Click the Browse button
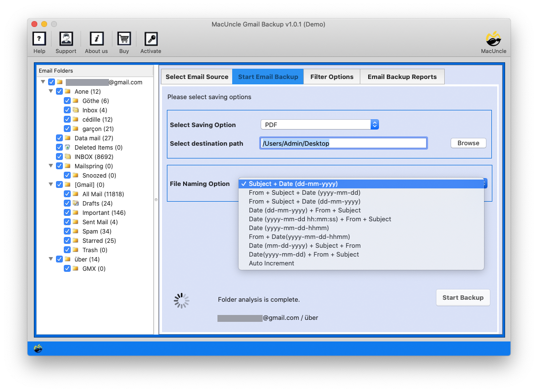The width and height of the screenshot is (538, 392). coord(468,143)
